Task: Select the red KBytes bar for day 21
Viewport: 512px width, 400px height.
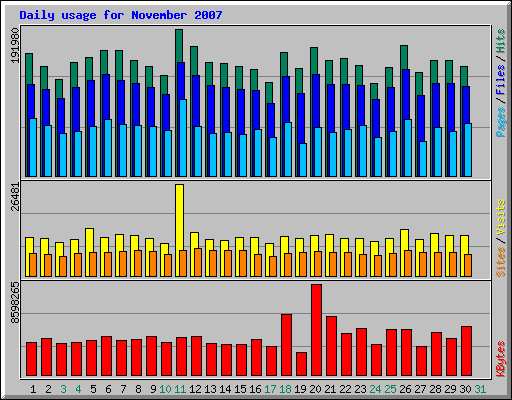Action: [331, 346]
